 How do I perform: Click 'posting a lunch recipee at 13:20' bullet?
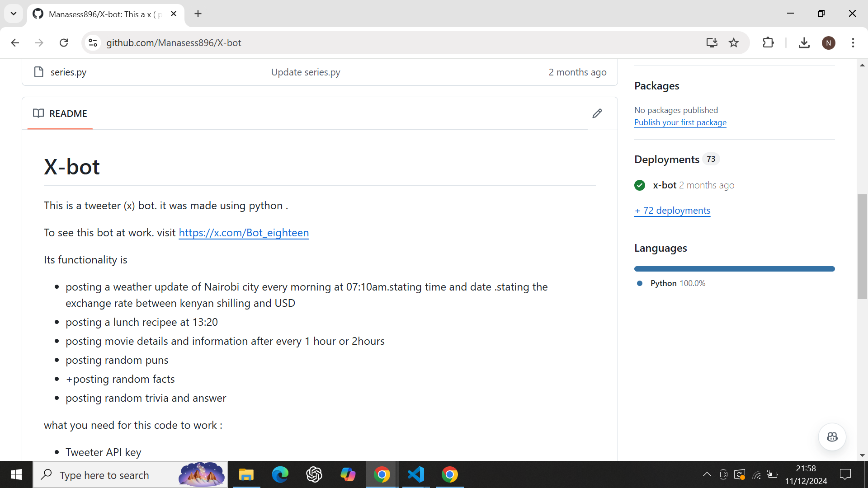pyautogui.click(x=142, y=322)
